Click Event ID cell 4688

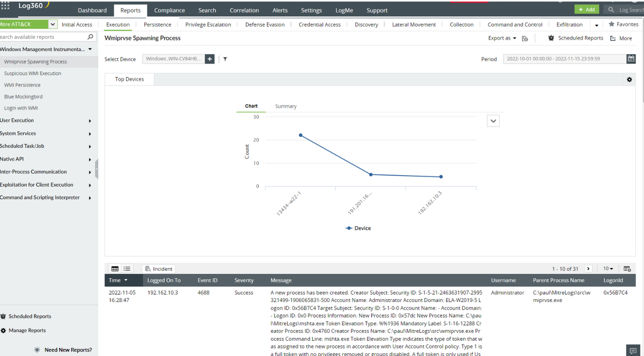(x=203, y=293)
